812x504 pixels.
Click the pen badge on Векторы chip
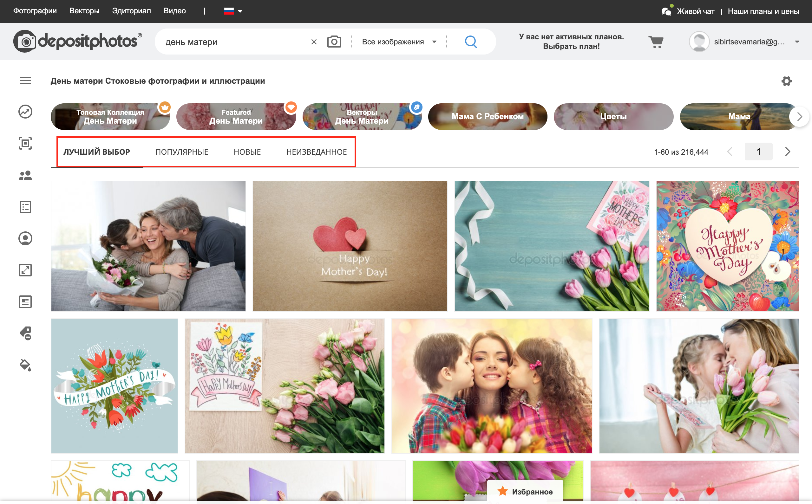416,107
